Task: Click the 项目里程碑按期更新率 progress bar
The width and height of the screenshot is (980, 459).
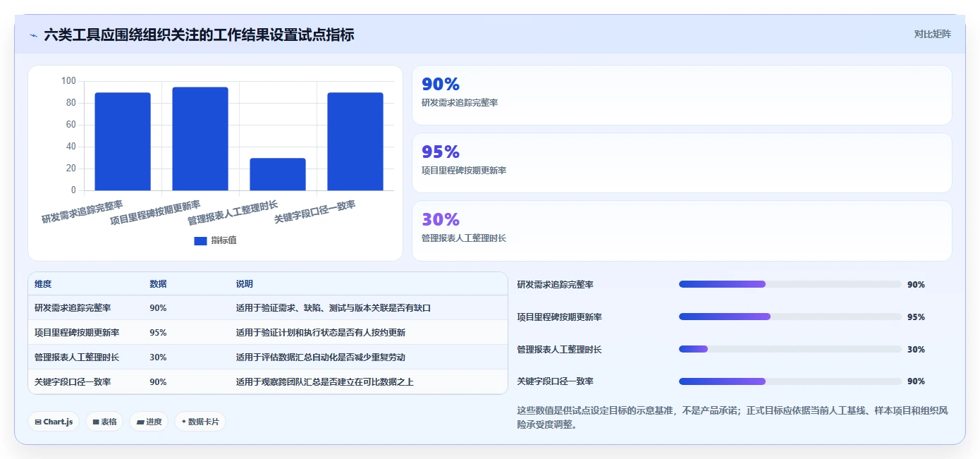Action: (x=790, y=317)
